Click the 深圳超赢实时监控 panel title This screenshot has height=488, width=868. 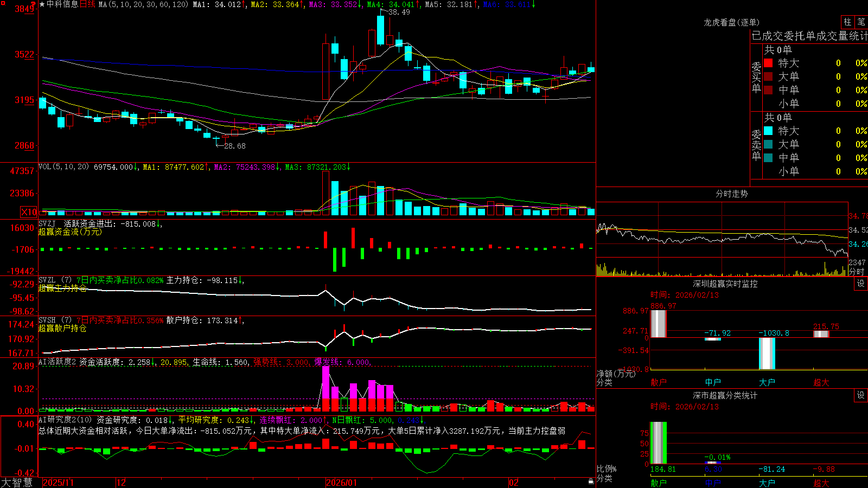725,284
